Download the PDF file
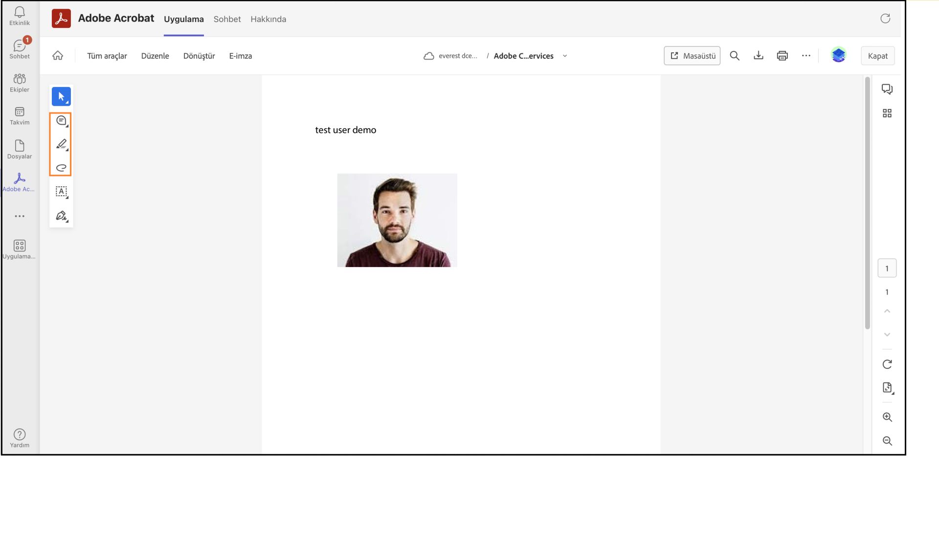Screen dimensions: 939x560 (x=759, y=56)
